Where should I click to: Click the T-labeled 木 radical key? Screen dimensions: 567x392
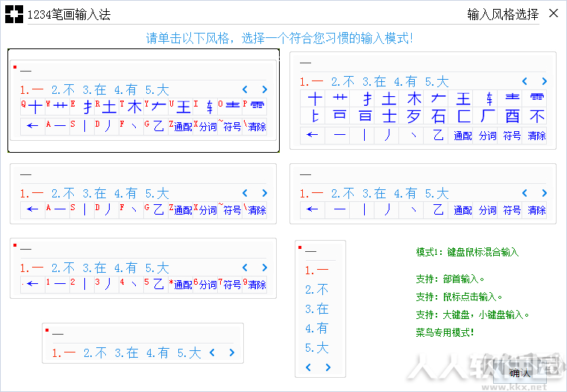[x=131, y=107]
